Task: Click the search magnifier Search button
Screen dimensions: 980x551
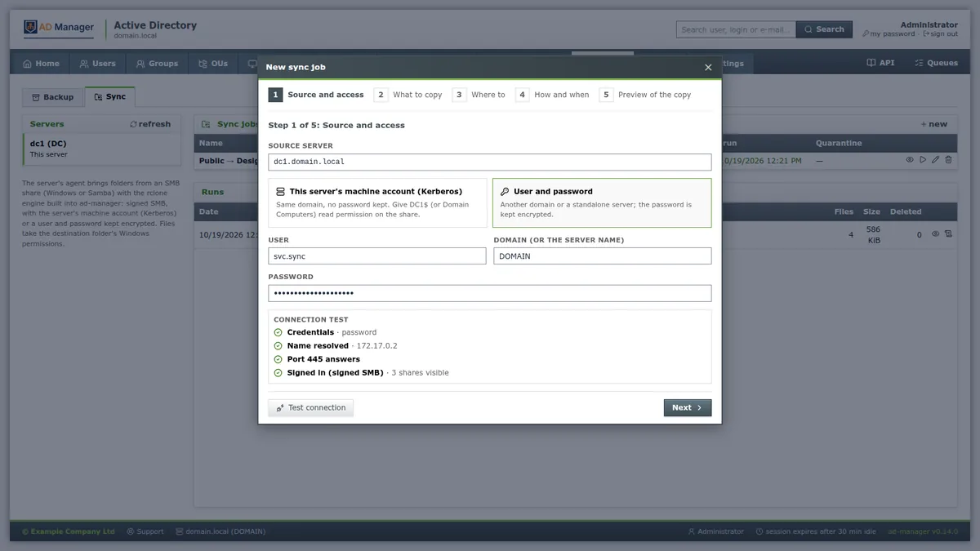Action: tap(824, 29)
